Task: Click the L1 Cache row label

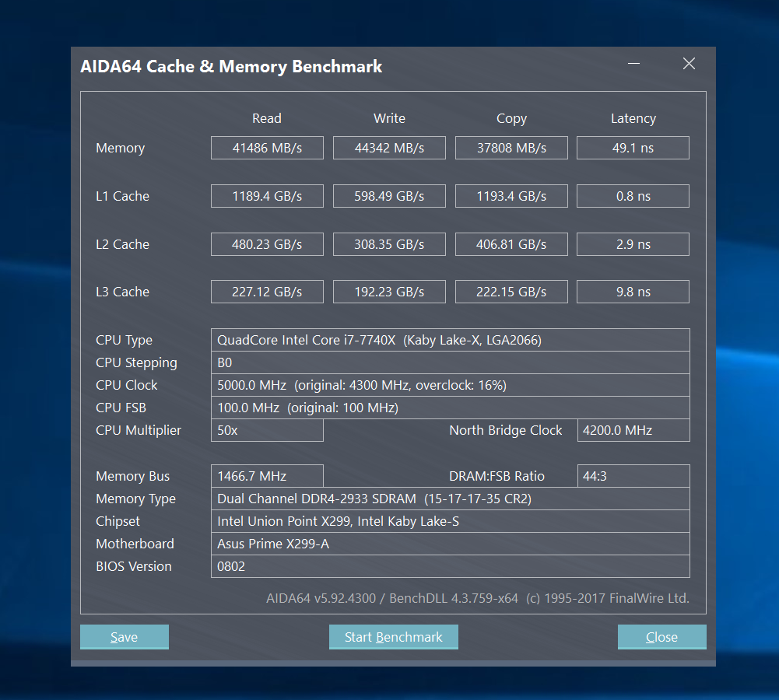Action: pos(122,196)
